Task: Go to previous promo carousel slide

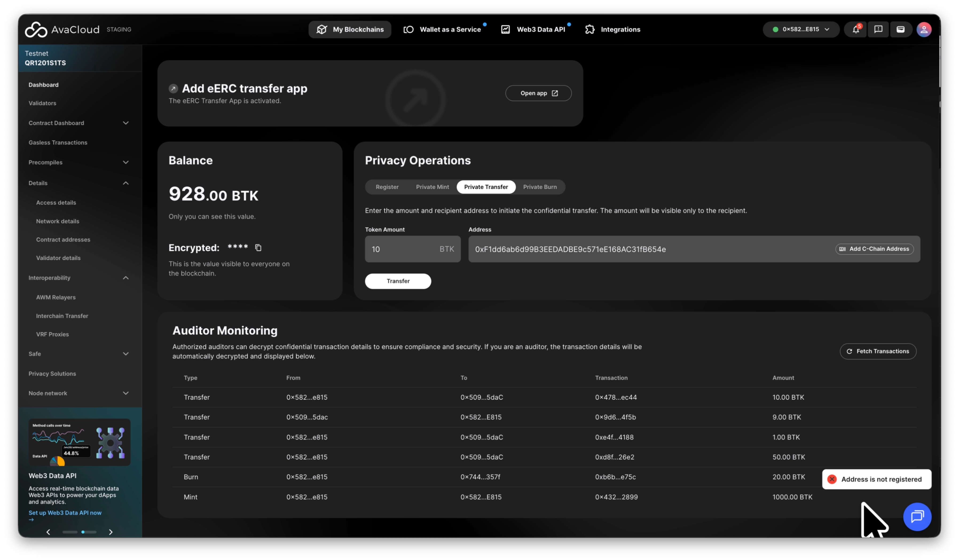Action: point(48,532)
